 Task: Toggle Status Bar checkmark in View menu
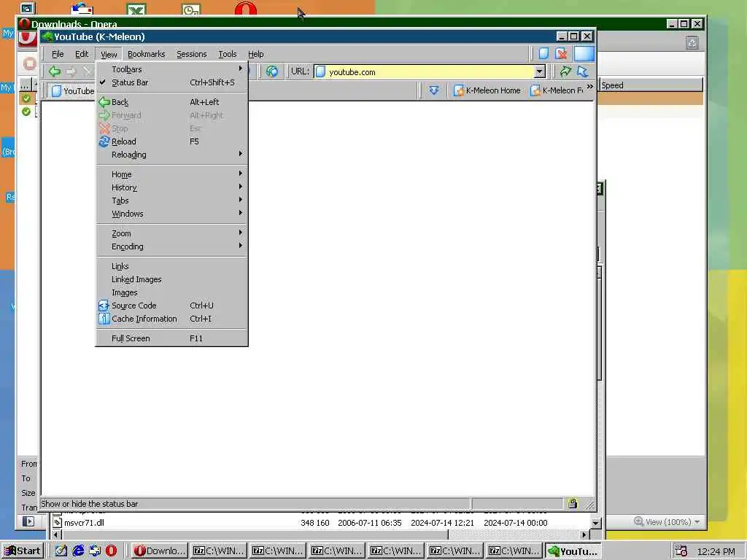172,82
